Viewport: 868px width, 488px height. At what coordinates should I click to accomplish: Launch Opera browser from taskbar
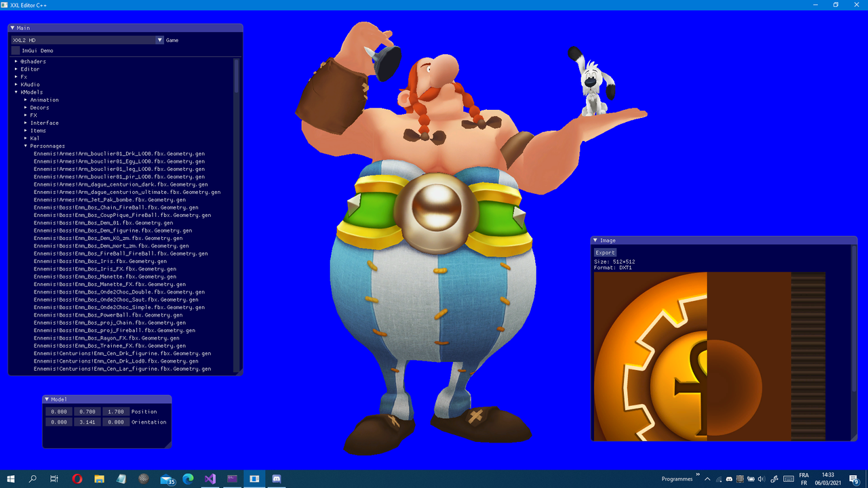click(77, 479)
